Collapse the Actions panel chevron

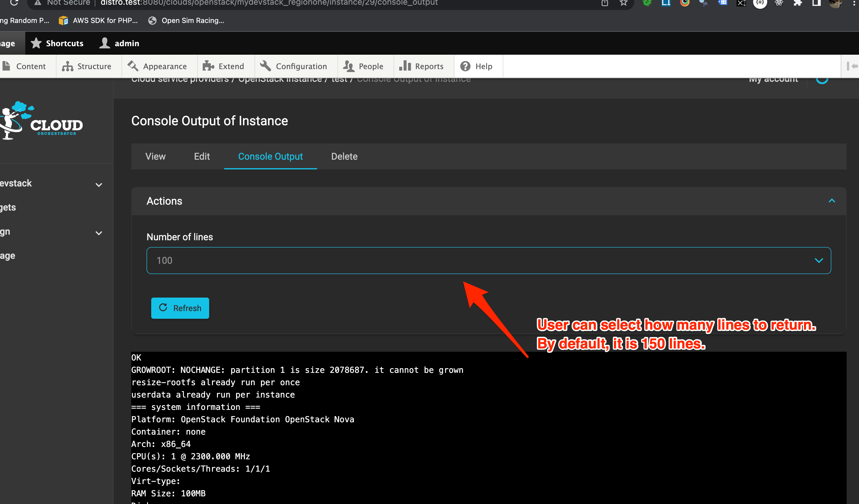point(832,201)
